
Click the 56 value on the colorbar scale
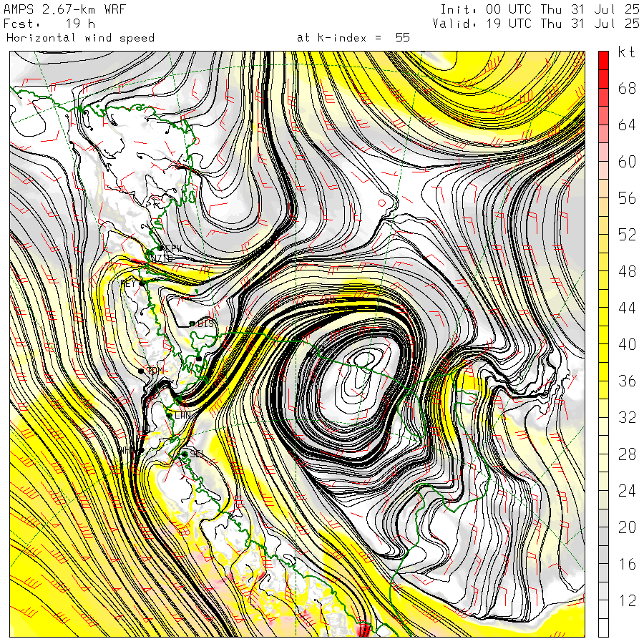[627, 198]
